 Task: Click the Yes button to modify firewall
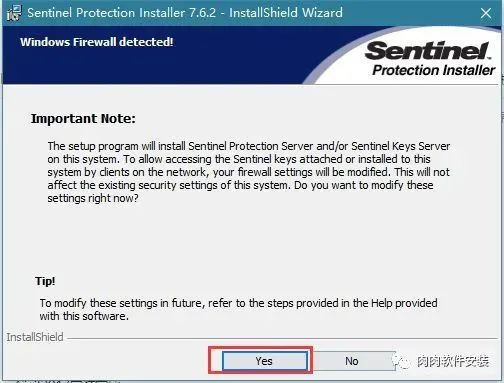(264, 361)
